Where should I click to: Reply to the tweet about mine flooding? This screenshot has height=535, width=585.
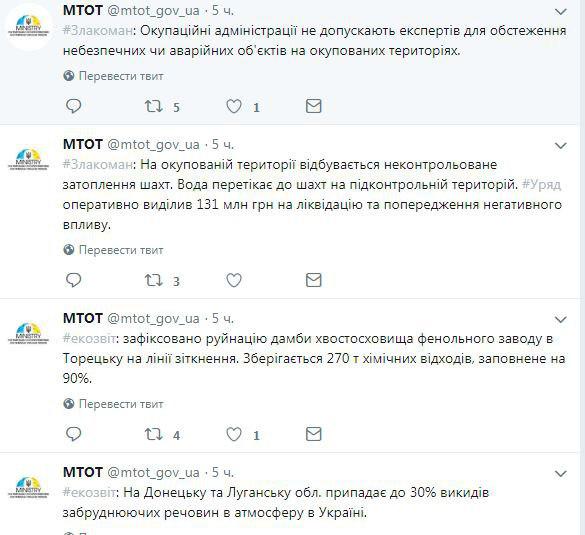tap(73, 280)
